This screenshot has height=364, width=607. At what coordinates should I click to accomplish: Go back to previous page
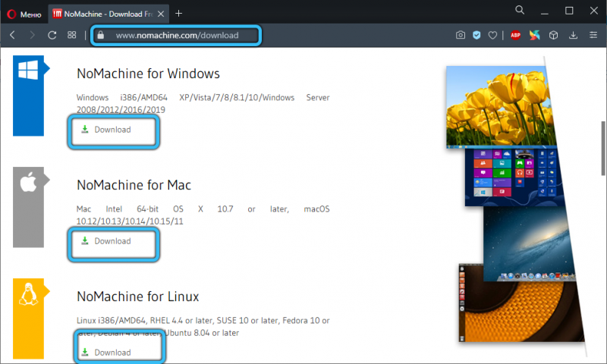click(x=12, y=35)
